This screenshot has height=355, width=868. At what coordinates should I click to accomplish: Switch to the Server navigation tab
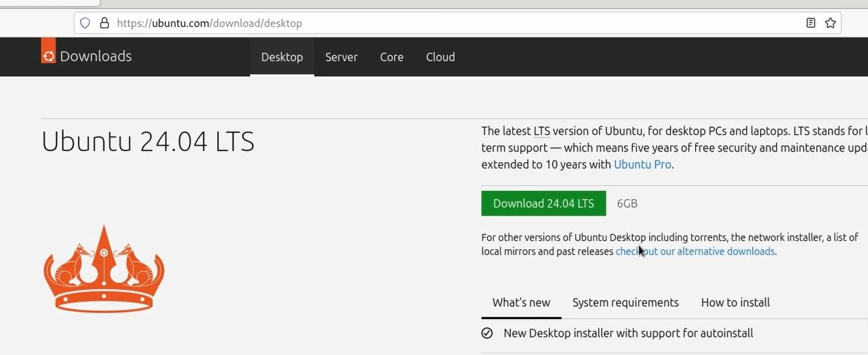click(x=341, y=57)
